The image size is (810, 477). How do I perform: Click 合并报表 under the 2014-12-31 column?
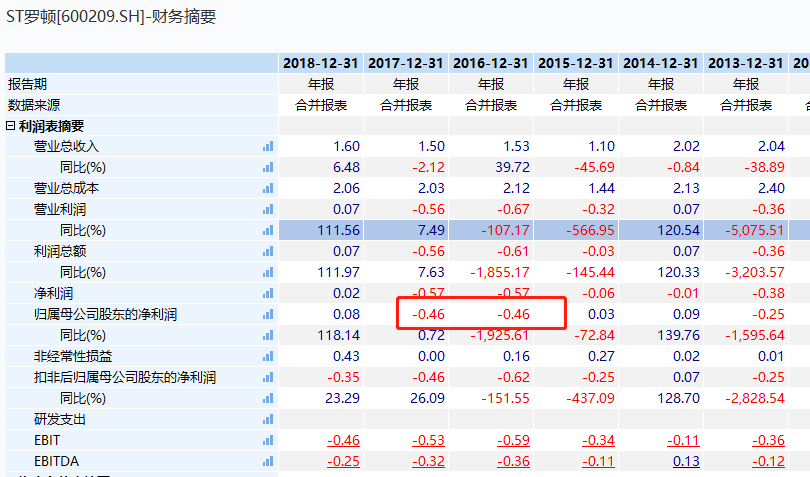[x=661, y=105]
